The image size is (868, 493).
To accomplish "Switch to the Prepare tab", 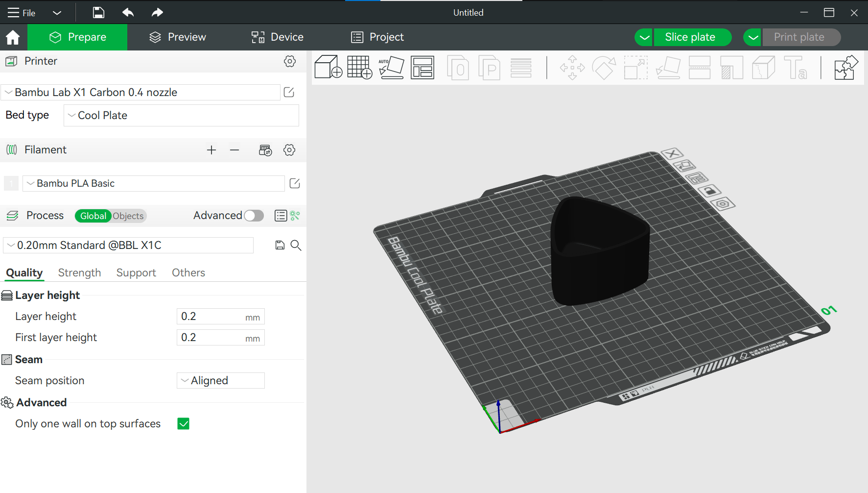I will [x=77, y=37].
